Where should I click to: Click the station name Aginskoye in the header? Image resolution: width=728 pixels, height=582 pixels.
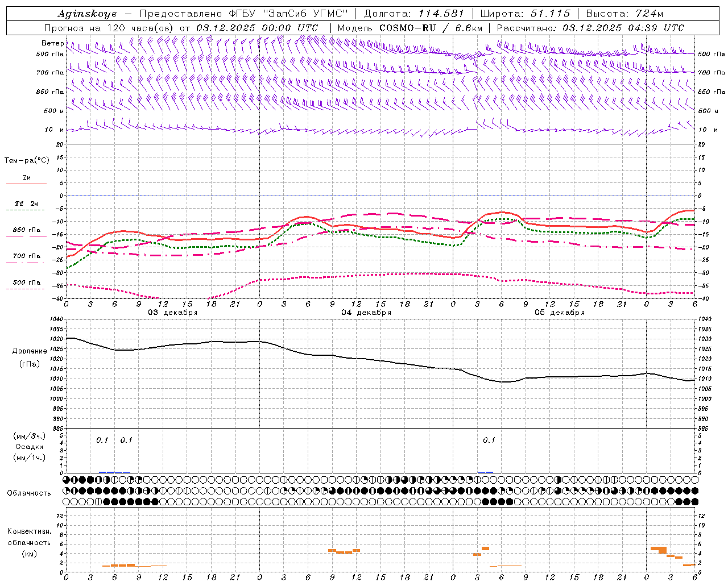pyautogui.click(x=87, y=14)
